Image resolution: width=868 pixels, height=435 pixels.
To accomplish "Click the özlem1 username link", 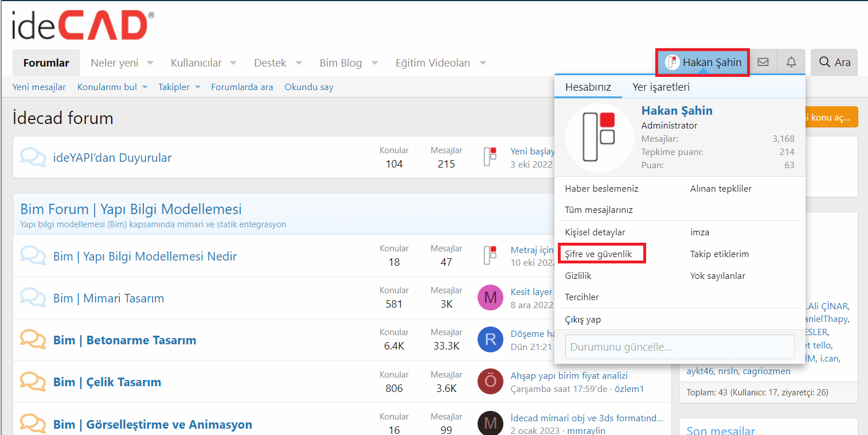I will pyautogui.click(x=630, y=389).
